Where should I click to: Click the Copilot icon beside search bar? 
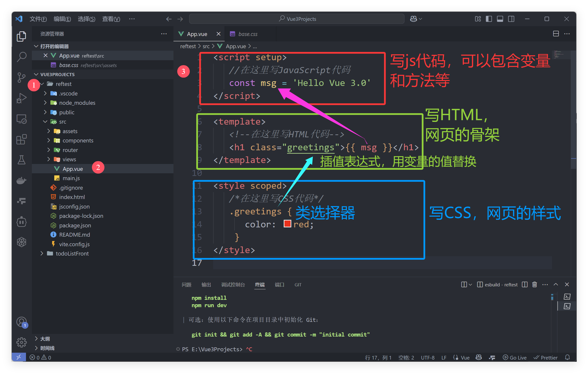point(414,19)
